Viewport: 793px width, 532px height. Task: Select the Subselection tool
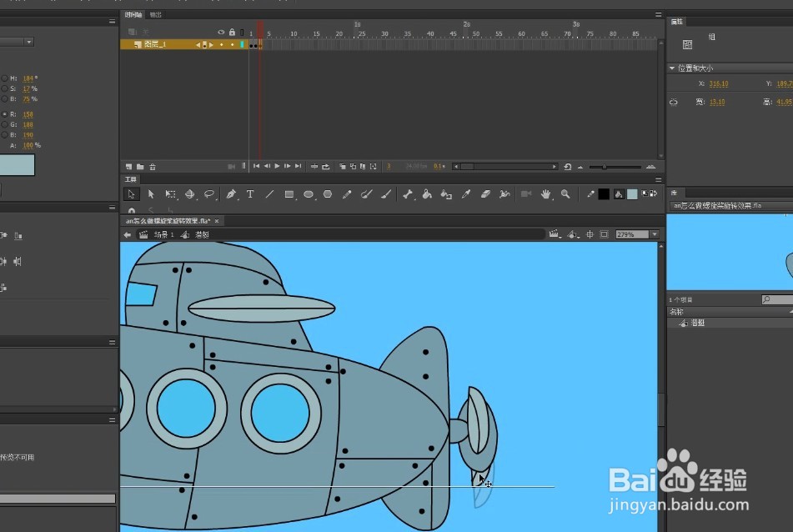click(151, 194)
